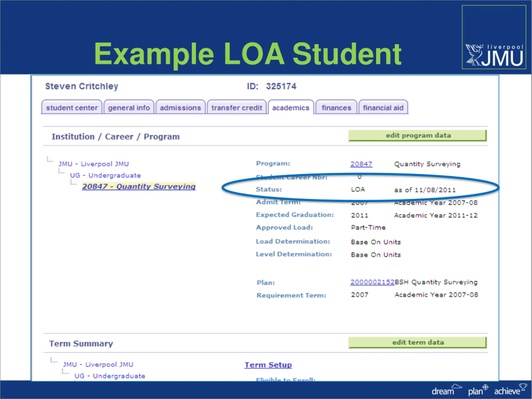
Task: Select JMU - Liverpool JMU in Term Summary
Action: 98,364
